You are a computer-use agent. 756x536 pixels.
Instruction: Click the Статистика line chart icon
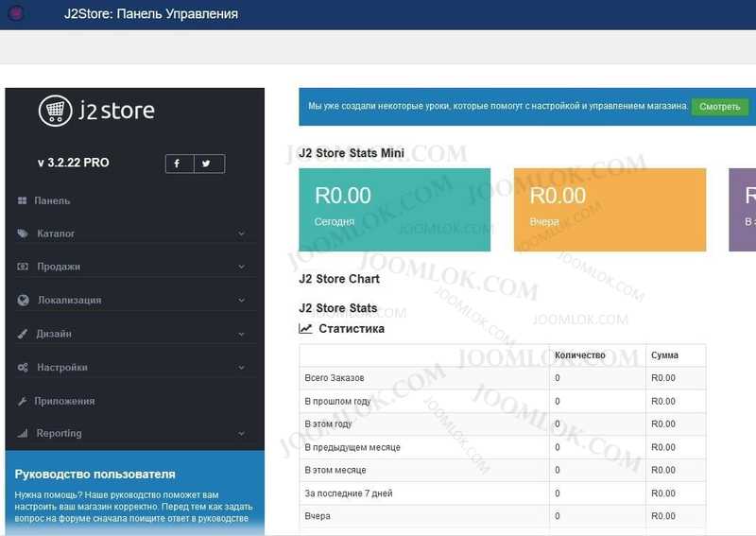point(305,329)
